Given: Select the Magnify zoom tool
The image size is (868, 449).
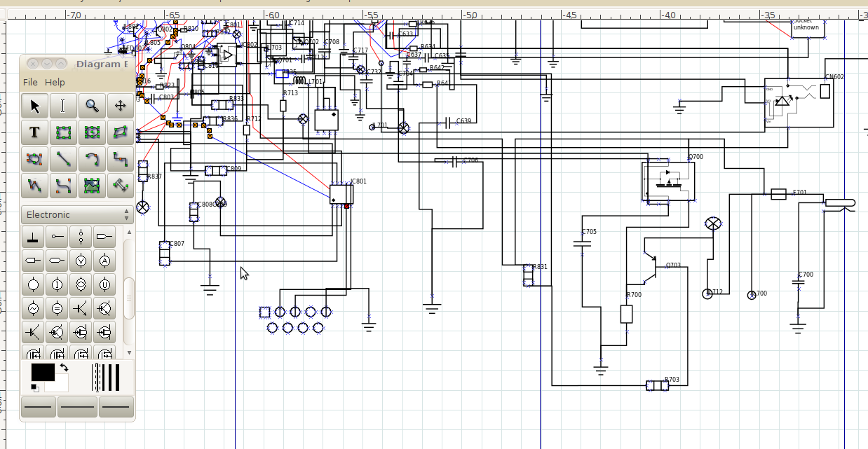Looking at the screenshot, I should tap(91, 106).
